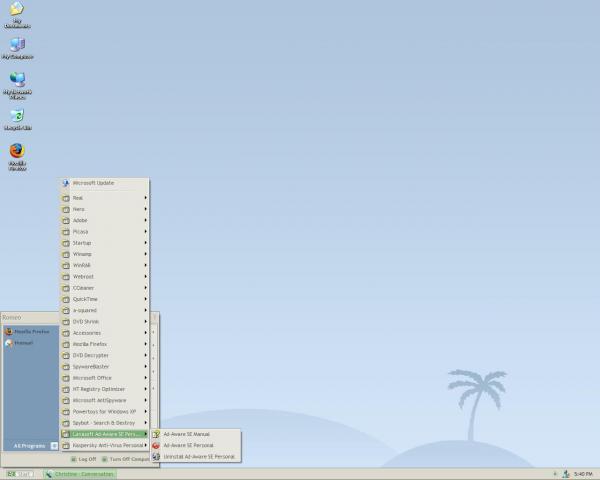Image resolution: width=600 pixels, height=480 pixels.
Task: Click the Microsoft Update globe icon
Action: coord(66,183)
